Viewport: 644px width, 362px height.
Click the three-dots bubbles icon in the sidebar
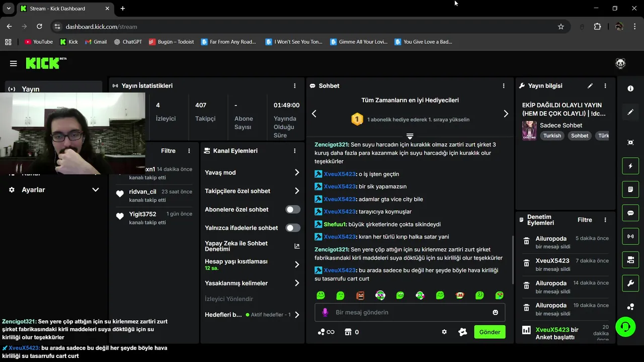tap(630, 307)
